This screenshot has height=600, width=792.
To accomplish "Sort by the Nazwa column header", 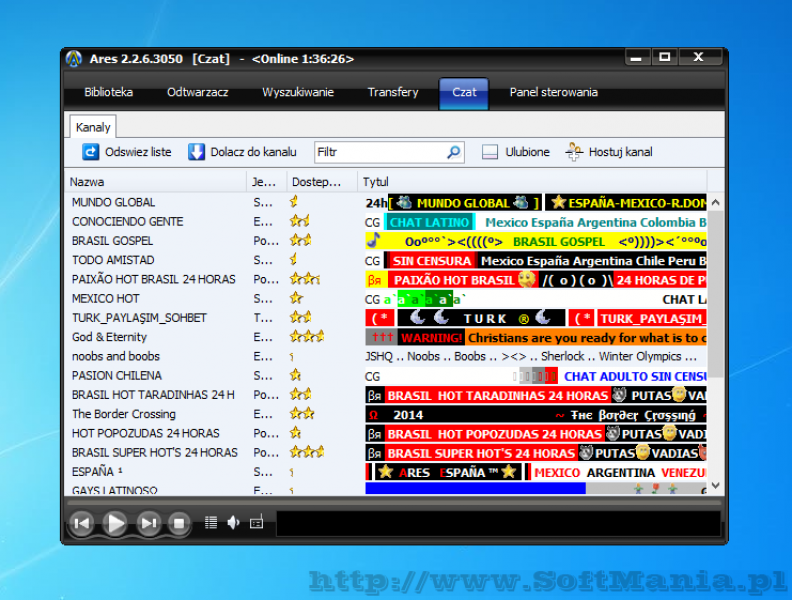I will click(156, 182).
